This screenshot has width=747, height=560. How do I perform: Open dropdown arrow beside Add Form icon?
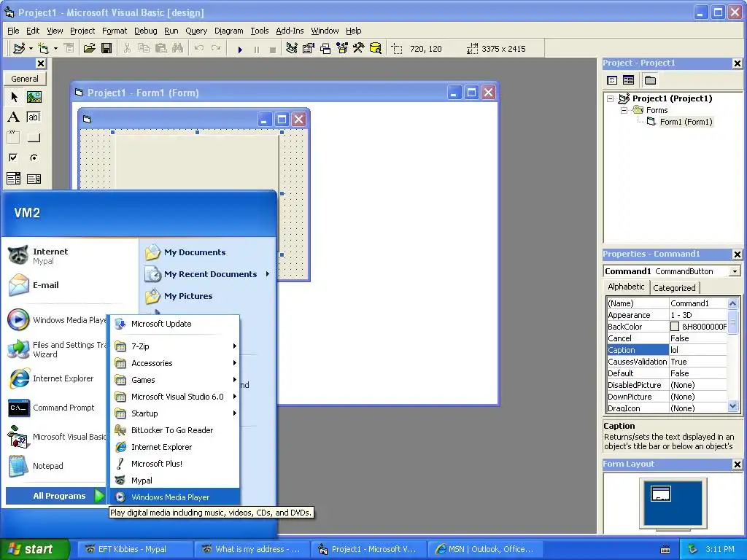tap(55, 48)
